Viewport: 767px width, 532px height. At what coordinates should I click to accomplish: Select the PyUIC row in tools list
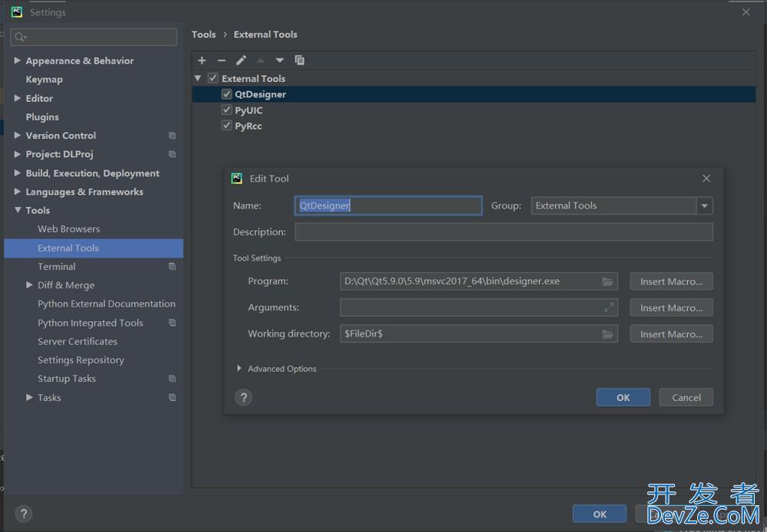[x=474, y=110]
